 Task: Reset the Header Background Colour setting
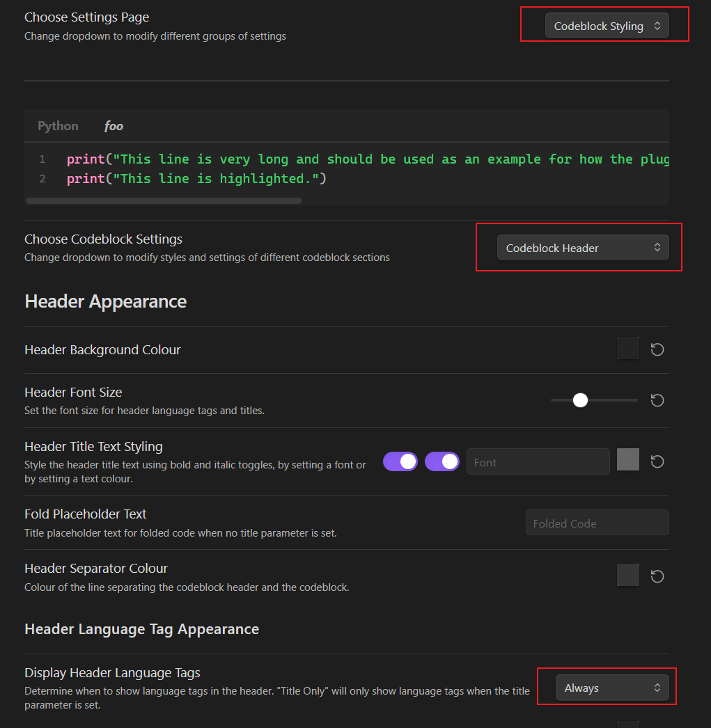pos(657,349)
